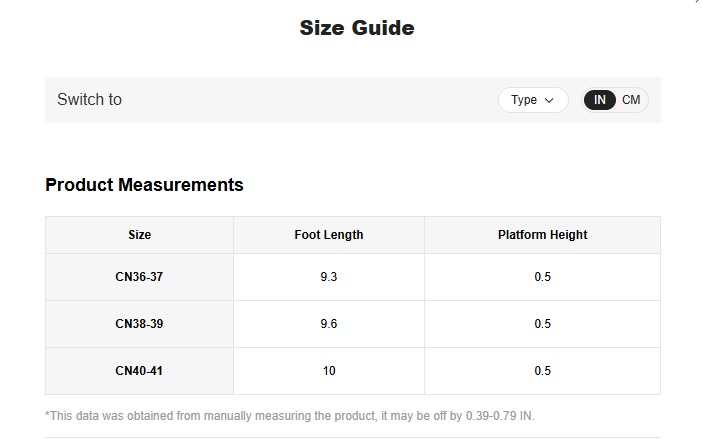Select the CN36-37 size row label
This screenshot has height=448, width=702.
[x=139, y=277]
